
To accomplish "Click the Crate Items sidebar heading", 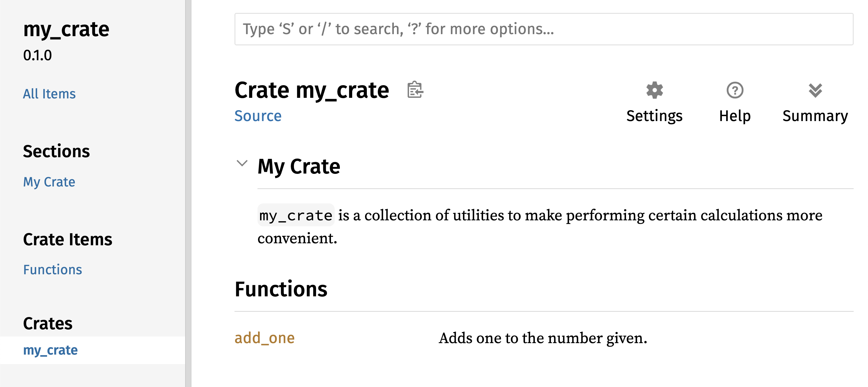I will pos(67,240).
